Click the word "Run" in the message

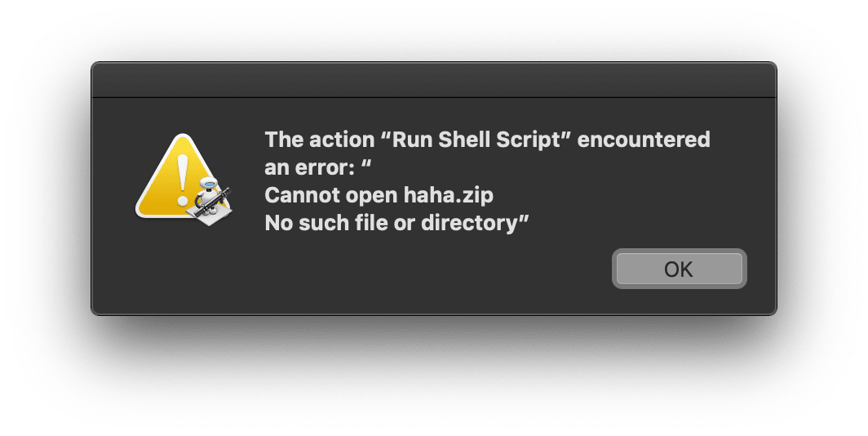(x=412, y=140)
